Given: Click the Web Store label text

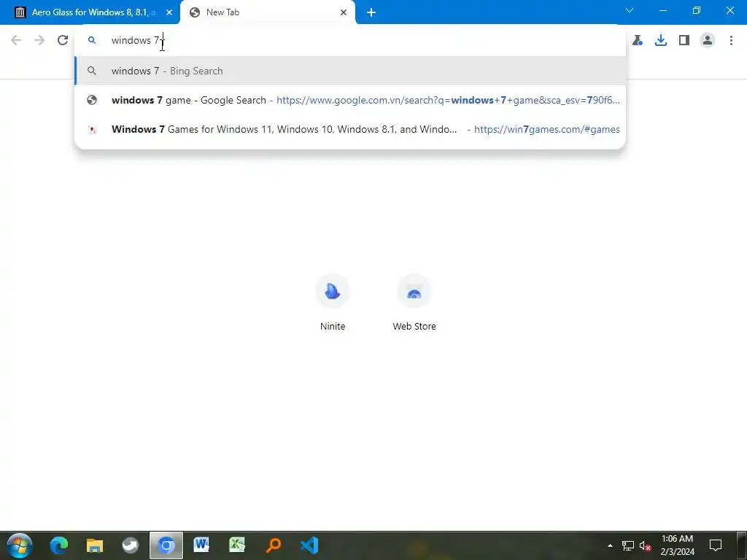Looking at the screenshot, I should point(414,326).
